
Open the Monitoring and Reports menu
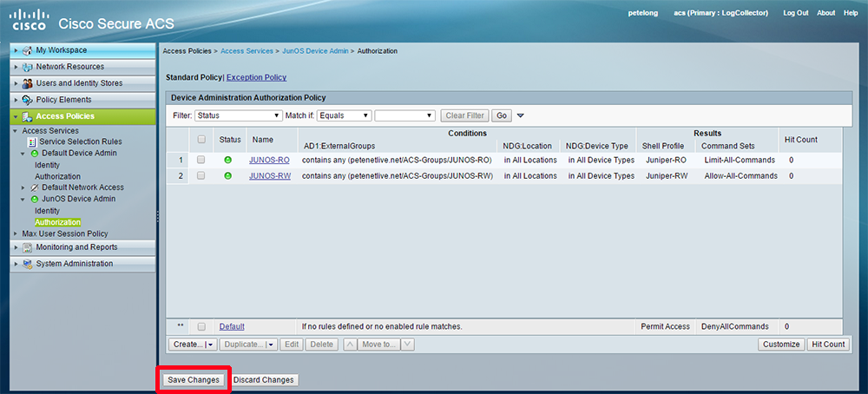(x=83, y=247)
